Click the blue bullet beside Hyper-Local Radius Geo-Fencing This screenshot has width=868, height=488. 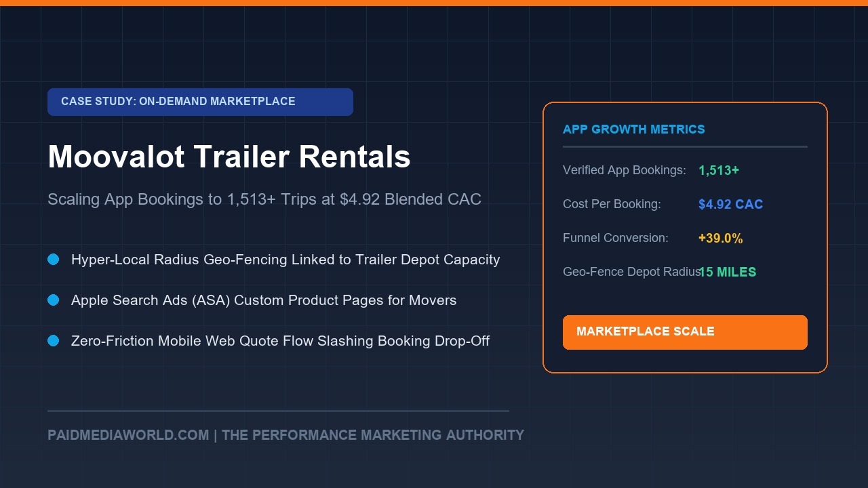[54, 260]
